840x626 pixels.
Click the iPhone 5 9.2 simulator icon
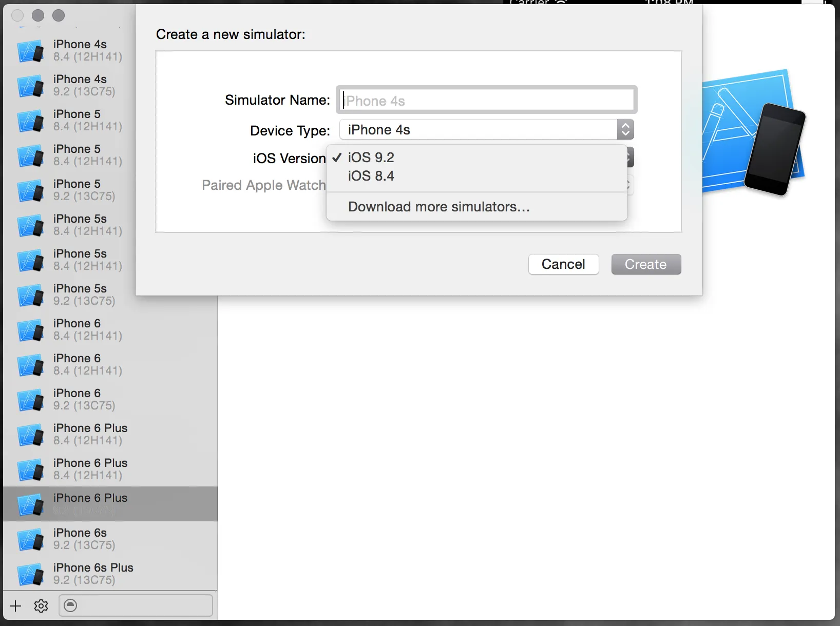(30, 190)
